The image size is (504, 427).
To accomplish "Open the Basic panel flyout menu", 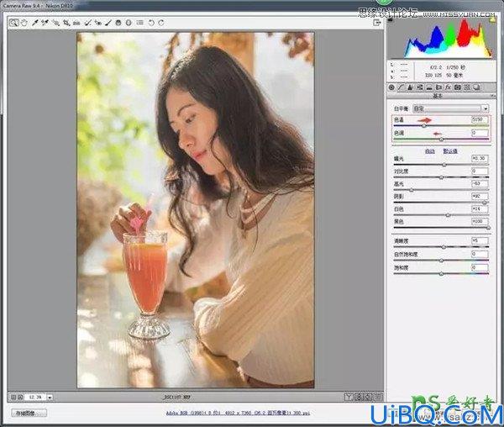I will coord(493,96).
